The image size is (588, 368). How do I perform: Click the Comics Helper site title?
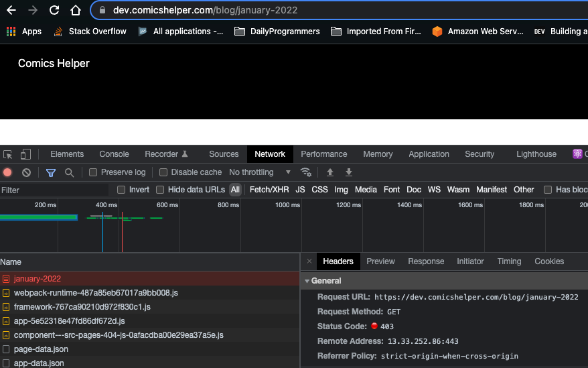[x=54, y=63]
